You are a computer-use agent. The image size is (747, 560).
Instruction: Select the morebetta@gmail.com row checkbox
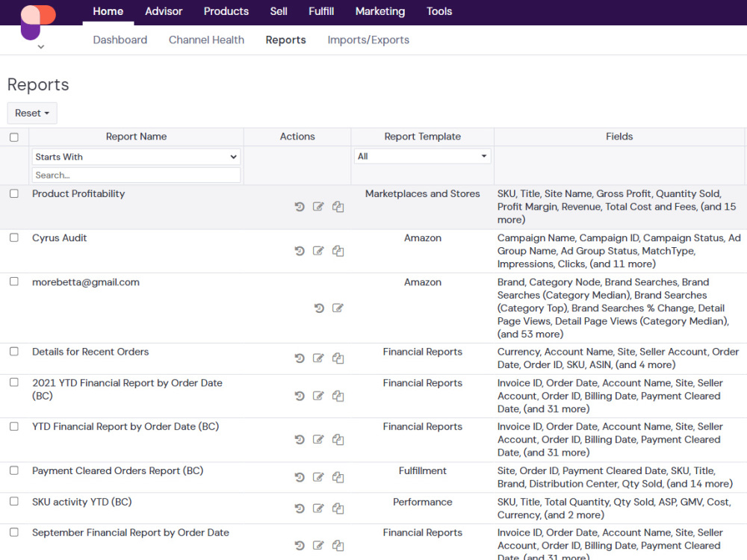(x=14, y=282)
